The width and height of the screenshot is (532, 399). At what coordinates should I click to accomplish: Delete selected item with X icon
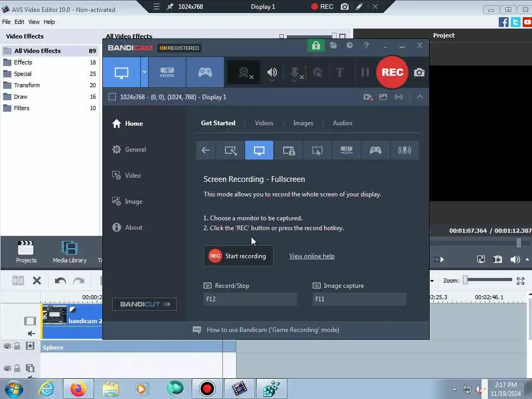(37, 281)
